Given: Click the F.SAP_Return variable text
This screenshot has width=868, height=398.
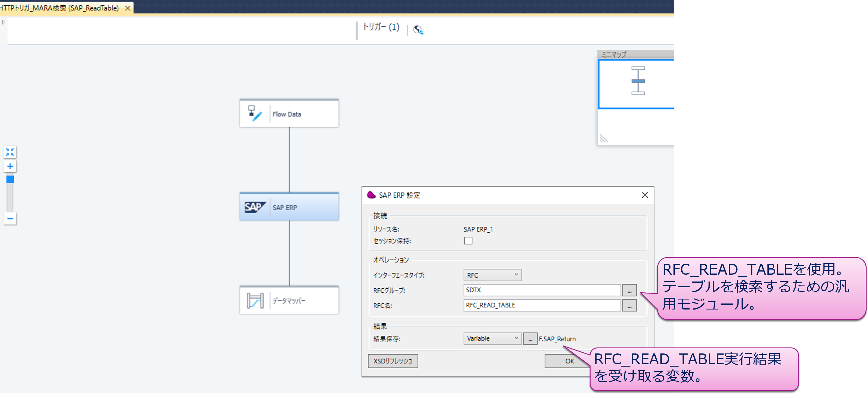Looking at the screenshot, I should [x=557, y=339].
